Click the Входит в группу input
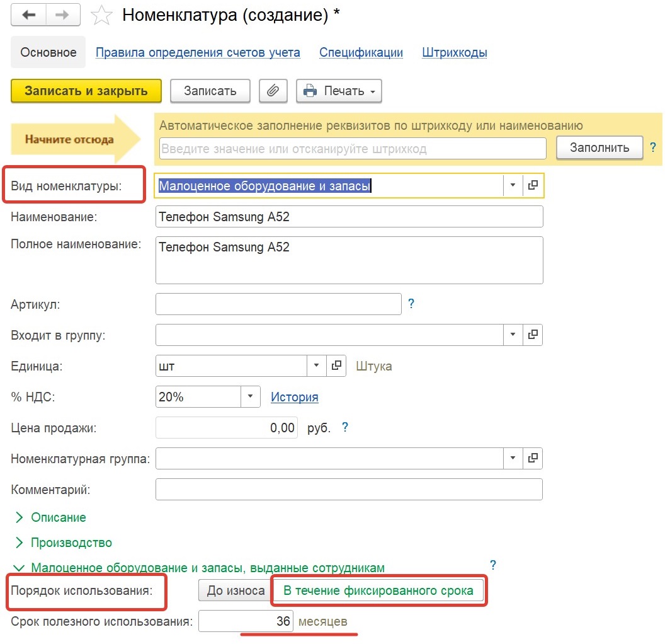This screenshot has width=670, height=644. pyautogui.click(x=329, y=335)
